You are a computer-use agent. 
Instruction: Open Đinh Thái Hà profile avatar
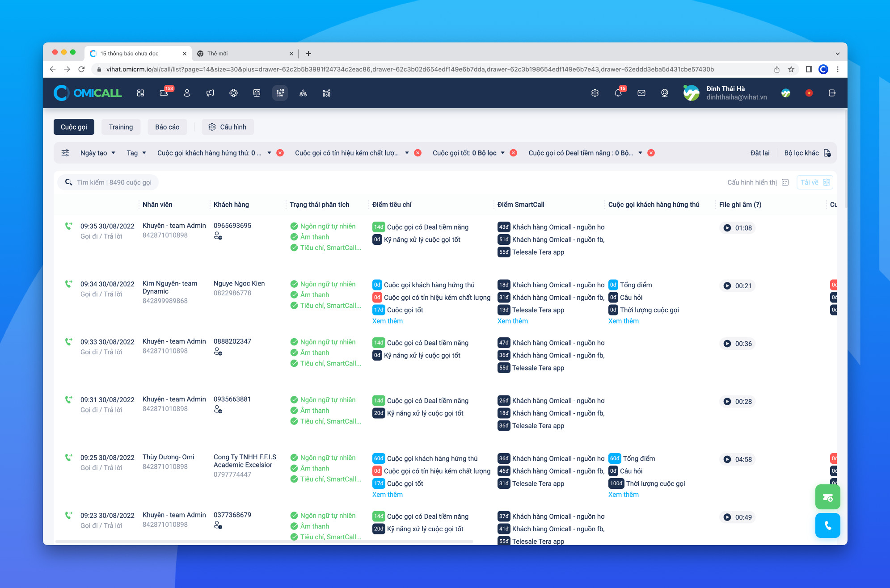[691, 93]
